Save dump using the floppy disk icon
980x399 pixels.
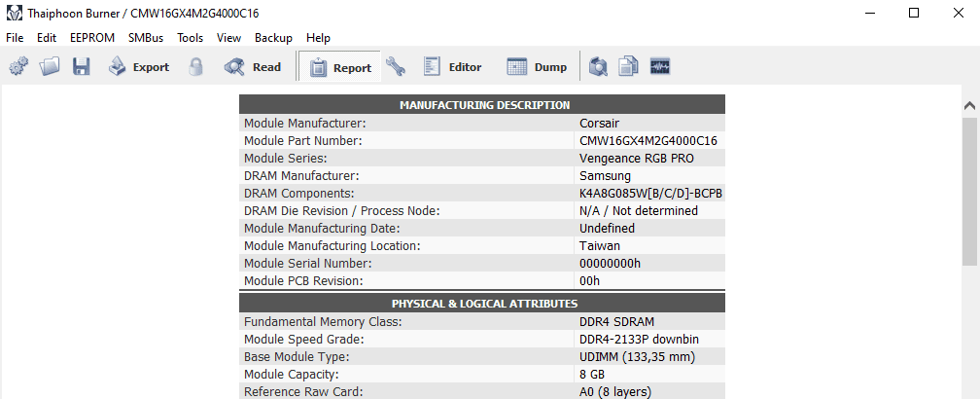coord(82,66)
